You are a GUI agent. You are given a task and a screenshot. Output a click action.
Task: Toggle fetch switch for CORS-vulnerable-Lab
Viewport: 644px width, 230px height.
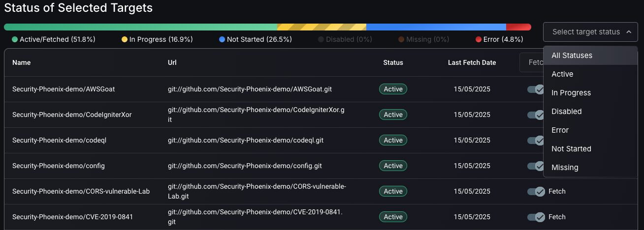(x=536, y=191)
